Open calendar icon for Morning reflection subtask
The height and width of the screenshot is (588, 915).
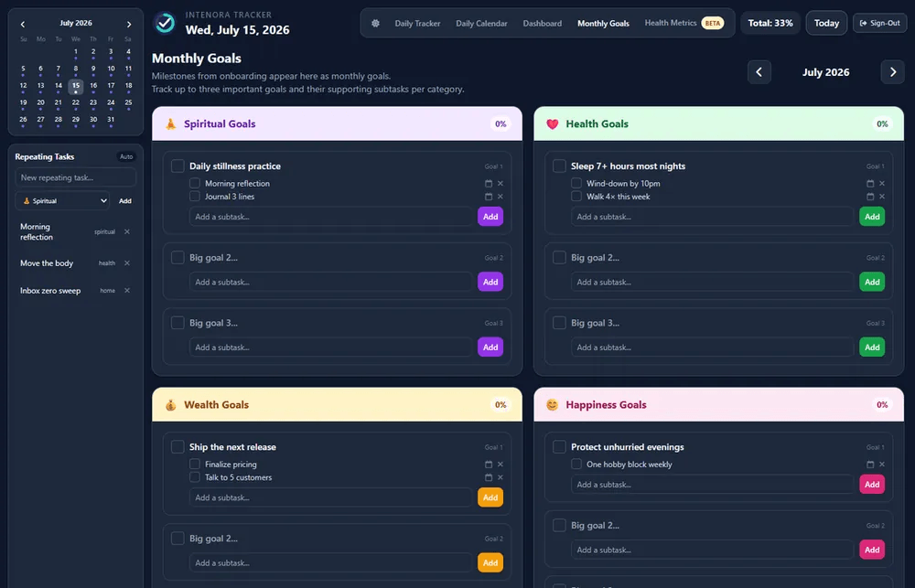(x=489, y=183)
